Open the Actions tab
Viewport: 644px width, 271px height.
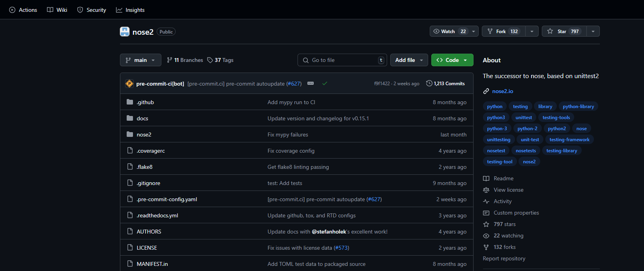click(23, 10)
